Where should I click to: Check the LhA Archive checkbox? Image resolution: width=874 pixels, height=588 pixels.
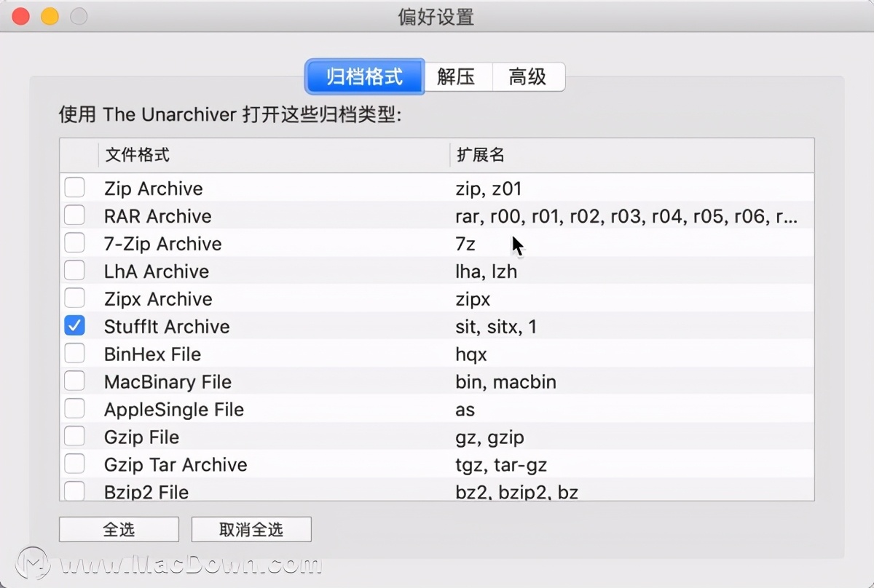74,270
